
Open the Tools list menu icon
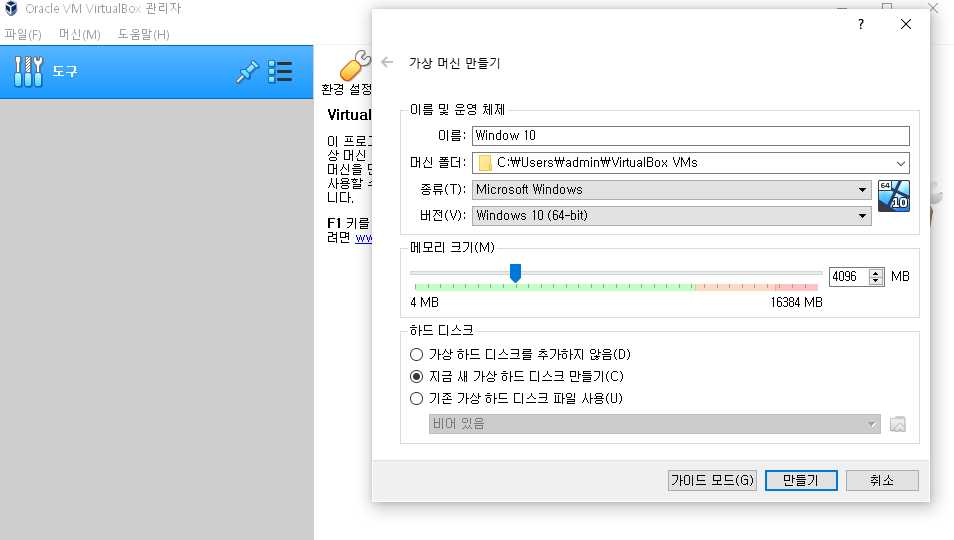click(x=280, y=71)
